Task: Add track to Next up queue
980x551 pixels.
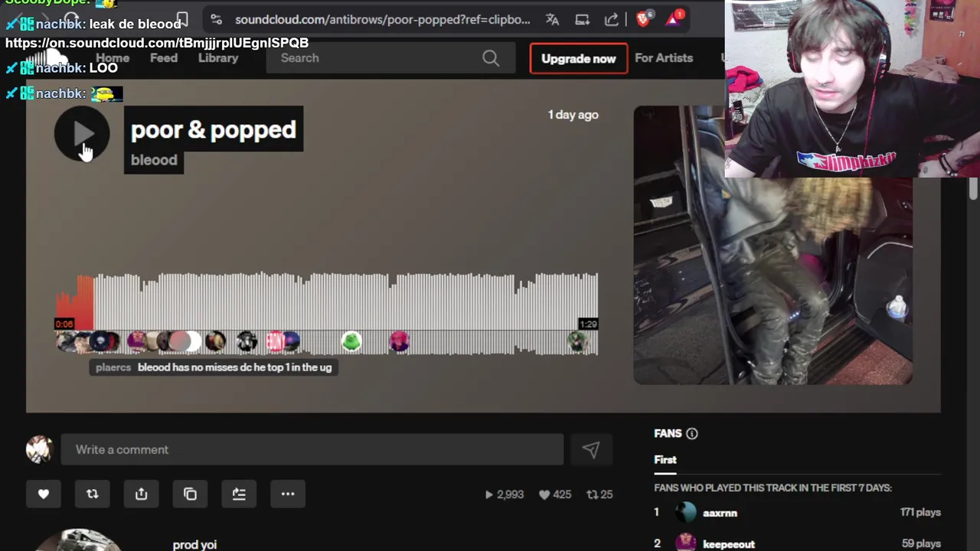Action: [x=239, y=494]
